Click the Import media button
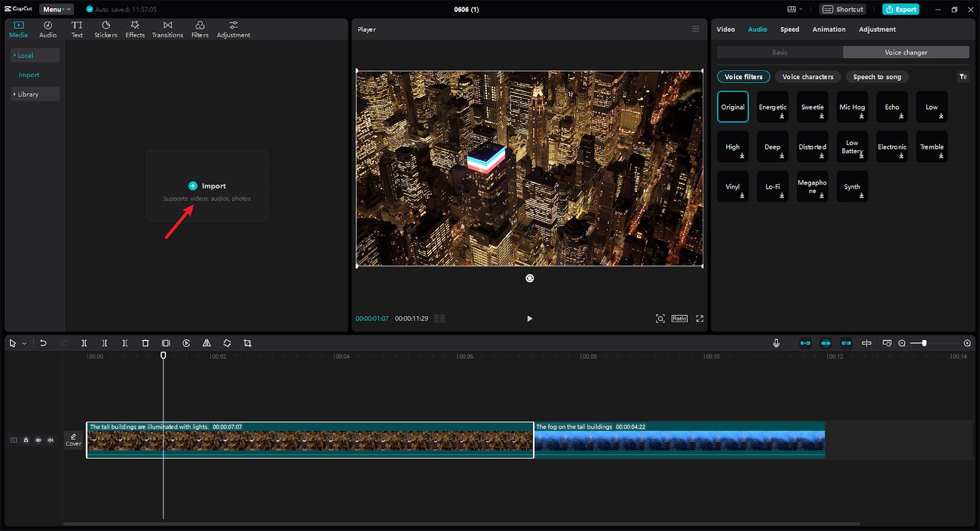Viewport: 980px width, 531px height. [x=207, y=186]
